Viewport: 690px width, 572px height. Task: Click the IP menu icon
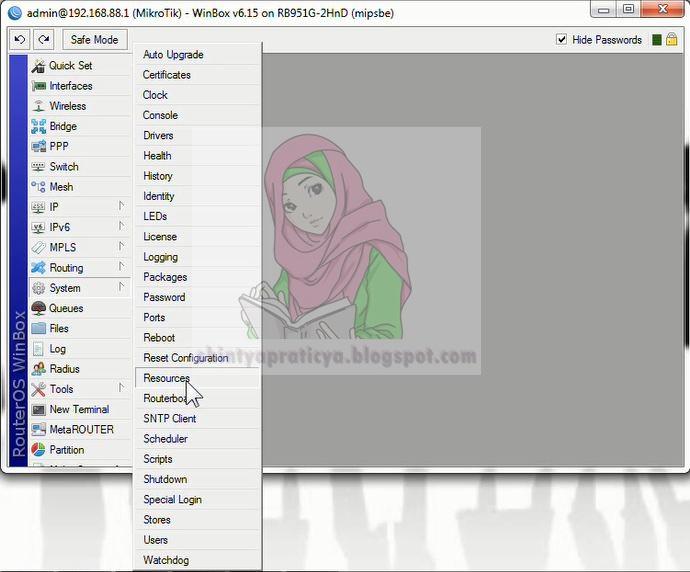38,207
